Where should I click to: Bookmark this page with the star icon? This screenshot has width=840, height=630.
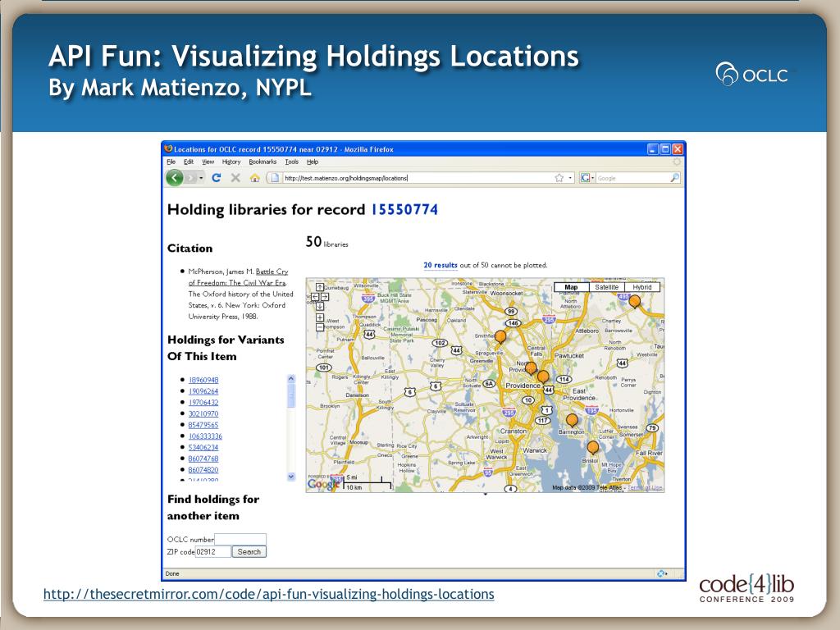559,178
